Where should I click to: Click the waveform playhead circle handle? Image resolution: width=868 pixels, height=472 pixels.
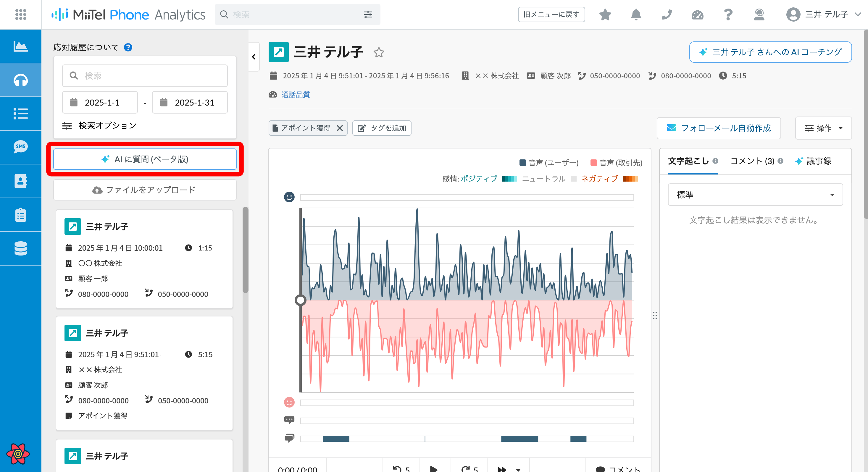(300, 300)
